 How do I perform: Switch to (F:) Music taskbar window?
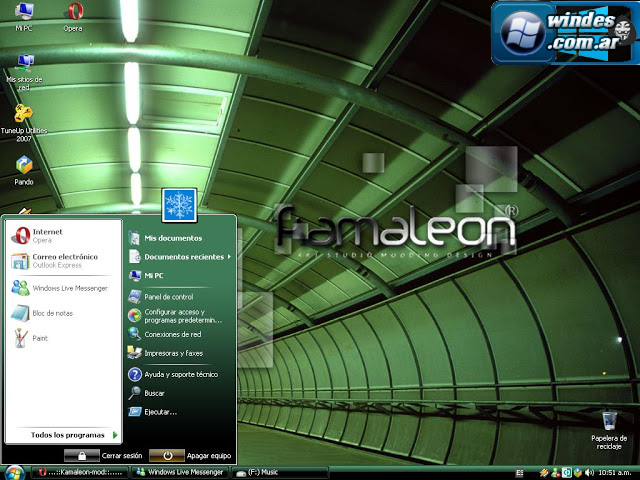click(x=280, y=472)
